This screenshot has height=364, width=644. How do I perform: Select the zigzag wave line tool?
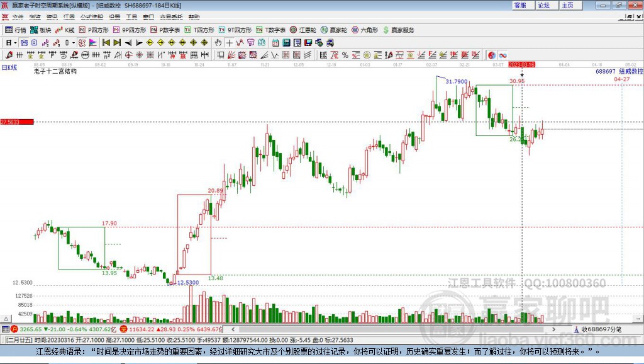tap(274, 55)
